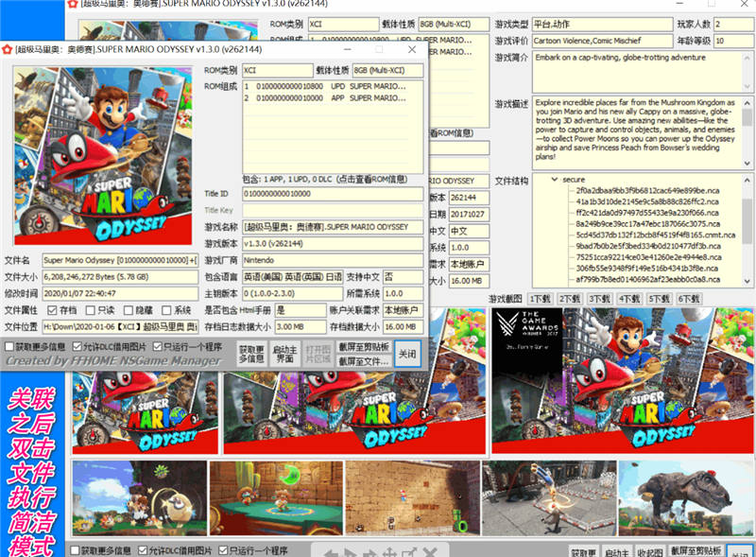
Task: Click 获取更多信息 button in front window
Action: coord(251,354)
